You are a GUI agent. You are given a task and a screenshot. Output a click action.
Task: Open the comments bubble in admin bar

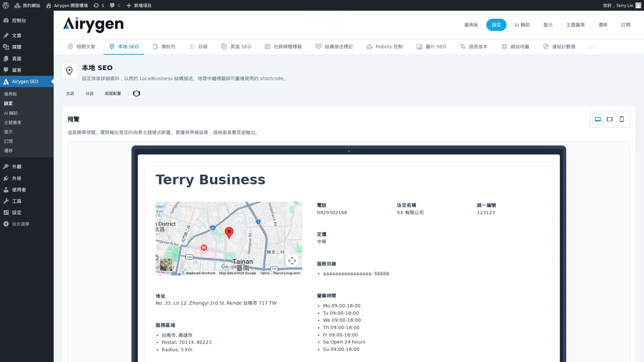[115, 5]
